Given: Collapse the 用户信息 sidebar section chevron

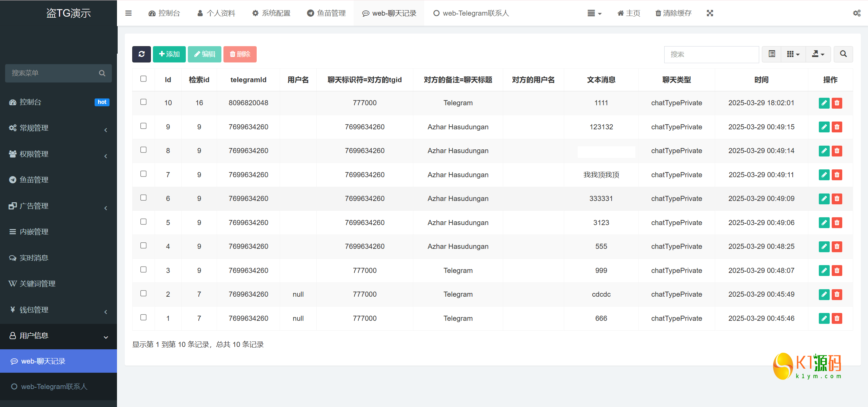Looking at the screenshot, I should click(105, 336).
